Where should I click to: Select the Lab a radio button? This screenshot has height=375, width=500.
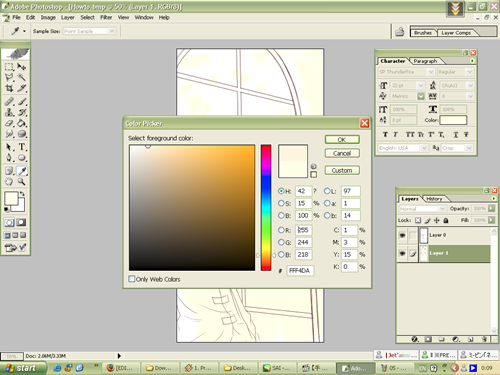pos(327,203)
